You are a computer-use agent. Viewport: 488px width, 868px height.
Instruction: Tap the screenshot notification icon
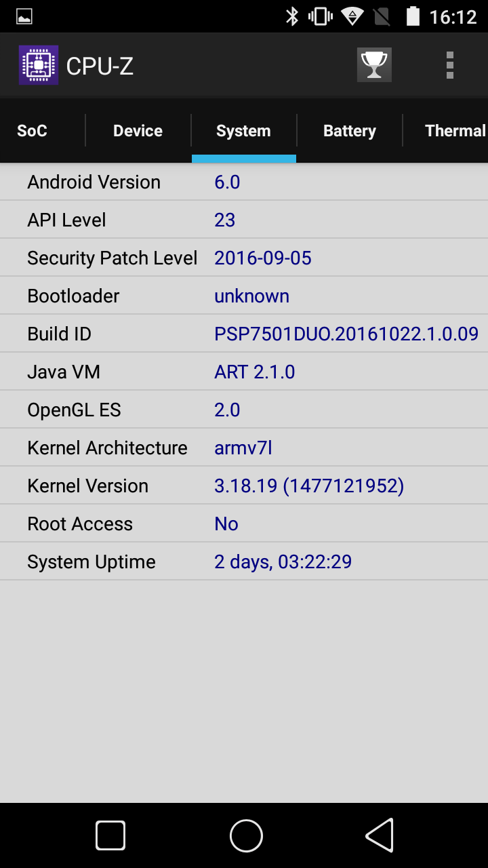click(24, 17)
